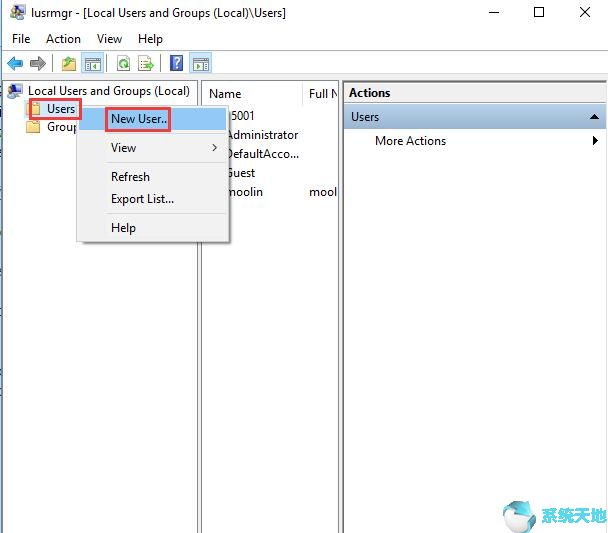608x533 pixels.
Task: Sort by the Full Name column header
Action: click(322, 93)
